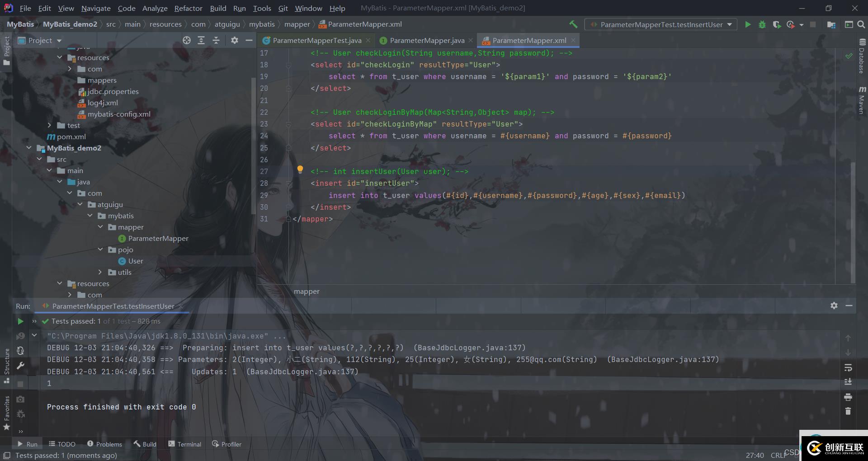
Task: Click the inspection checkmark in editor corner
Action: (x=849, y=56)
